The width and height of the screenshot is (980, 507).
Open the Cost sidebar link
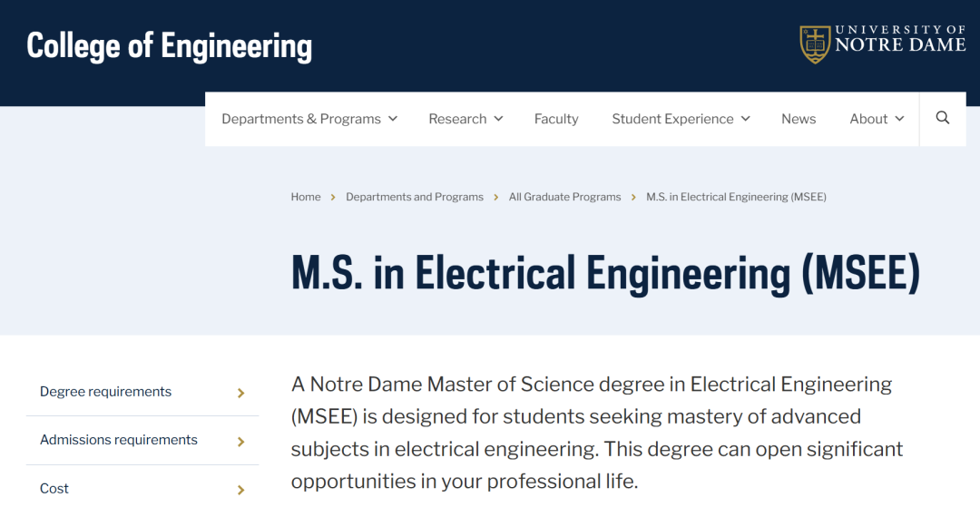pyautogui.click(x=54, y=488)
